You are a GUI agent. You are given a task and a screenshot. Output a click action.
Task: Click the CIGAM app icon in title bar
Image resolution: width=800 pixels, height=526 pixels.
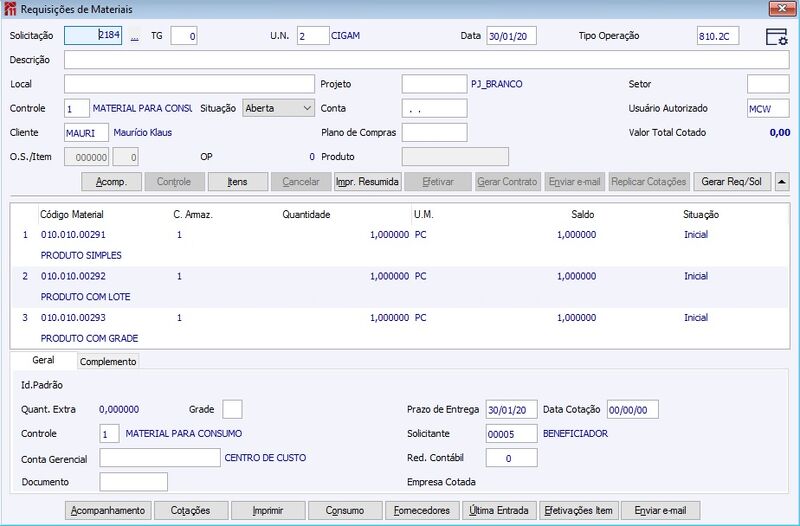click(10, 9)
